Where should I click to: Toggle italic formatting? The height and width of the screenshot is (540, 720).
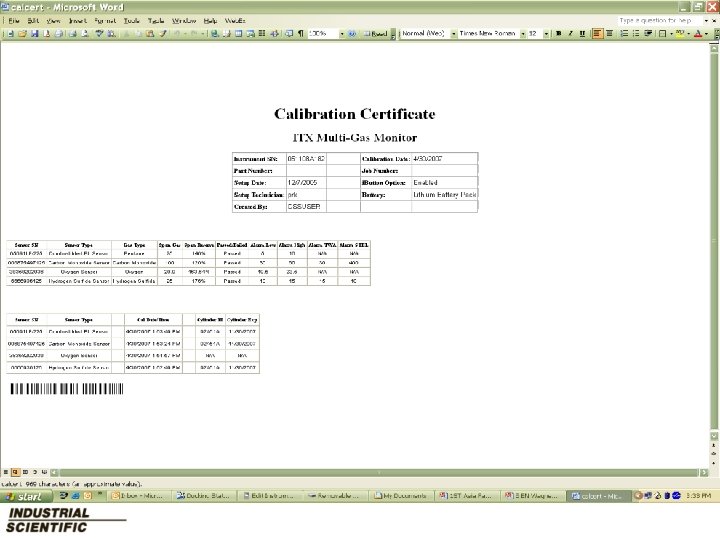571,34
